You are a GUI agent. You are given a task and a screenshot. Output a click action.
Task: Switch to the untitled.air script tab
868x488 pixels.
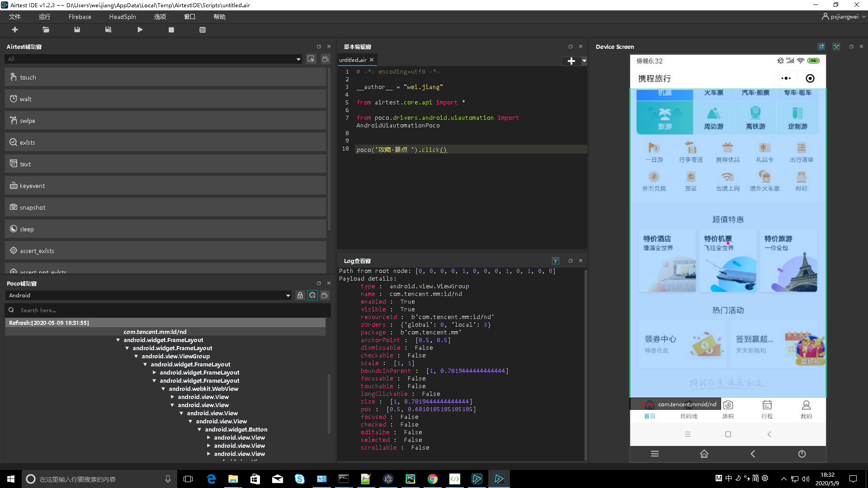pyautogui.click(x=353, y=60)
